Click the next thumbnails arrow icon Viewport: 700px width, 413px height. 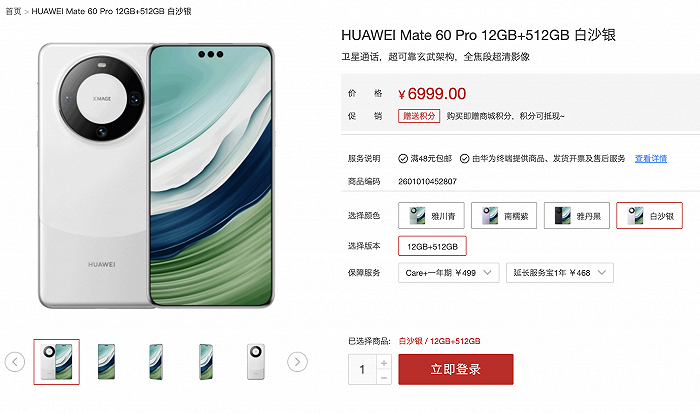[297, 362]
